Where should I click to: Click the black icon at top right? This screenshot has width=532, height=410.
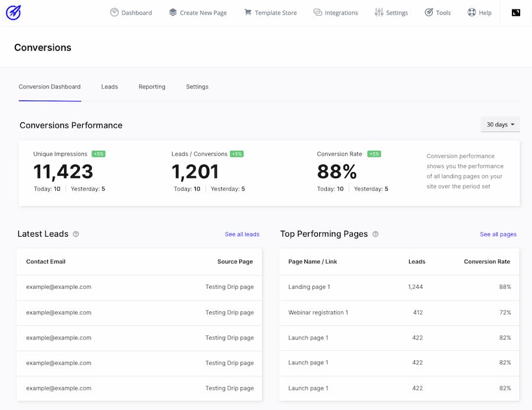(515, 12)
